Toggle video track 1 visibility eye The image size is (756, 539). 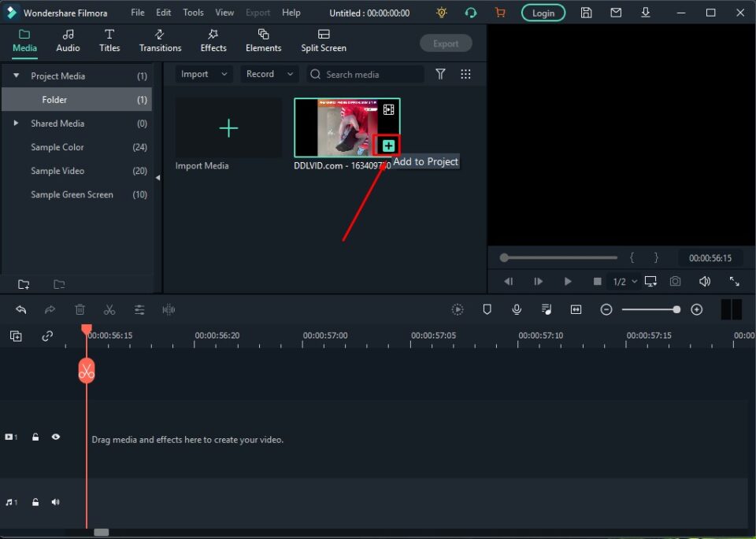(56, 437)
